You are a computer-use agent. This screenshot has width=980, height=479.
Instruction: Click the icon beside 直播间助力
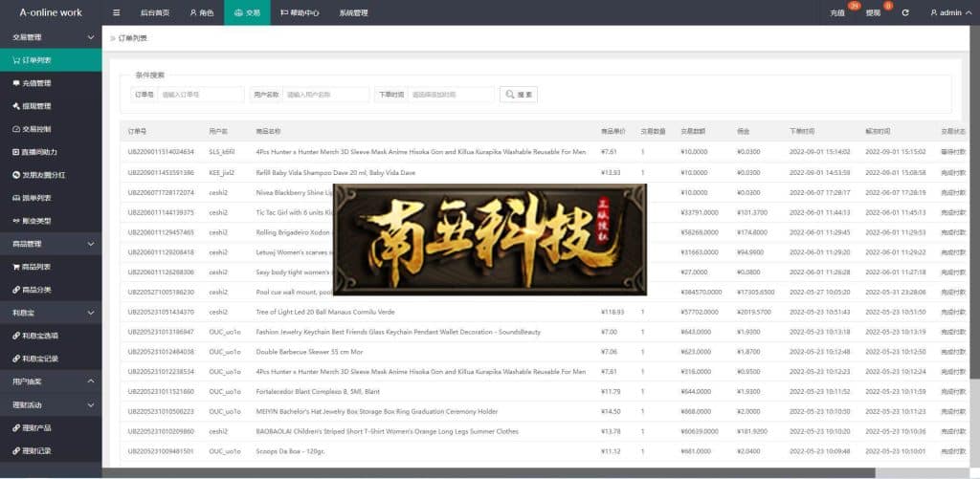(16, 152)
